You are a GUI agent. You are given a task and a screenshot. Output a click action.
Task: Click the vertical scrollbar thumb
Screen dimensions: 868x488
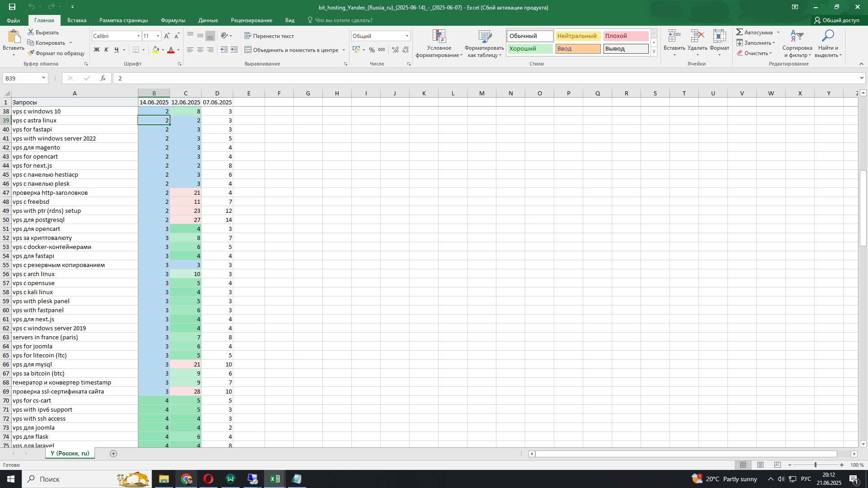pyautogui.click(x=863, y=208)
